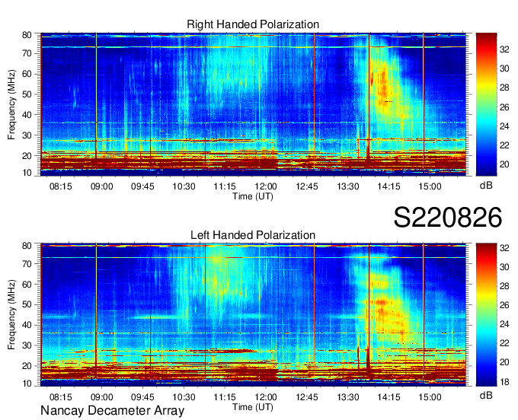Click the 50 MHz tick label of Right Handed plot
The image size is (518, 420).
(27, 94)
